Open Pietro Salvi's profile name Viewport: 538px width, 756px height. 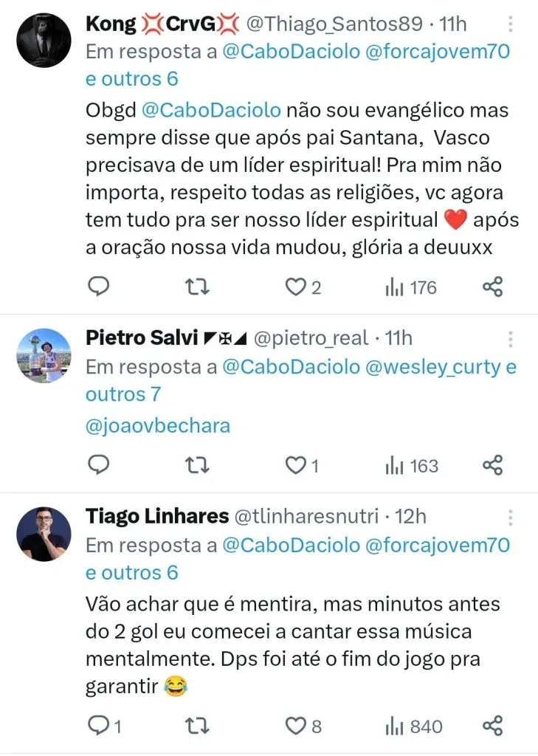click(142, 338)
